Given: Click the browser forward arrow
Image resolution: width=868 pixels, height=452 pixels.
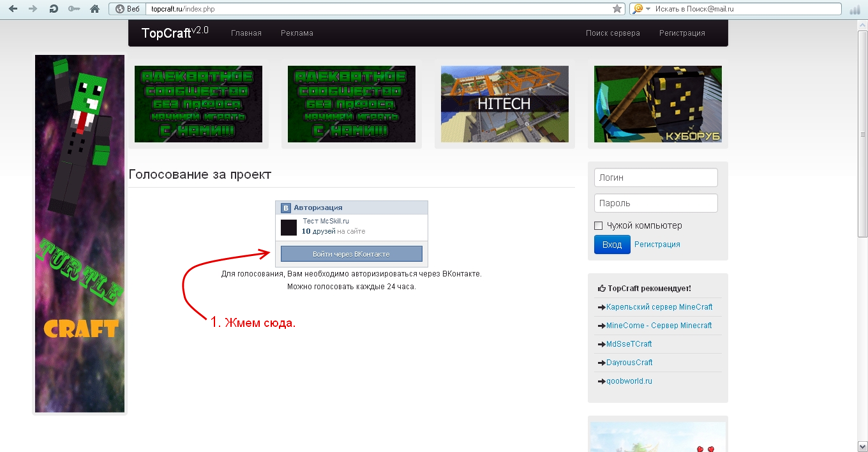Looking at the screenshot, I should (x=33, y=9).
